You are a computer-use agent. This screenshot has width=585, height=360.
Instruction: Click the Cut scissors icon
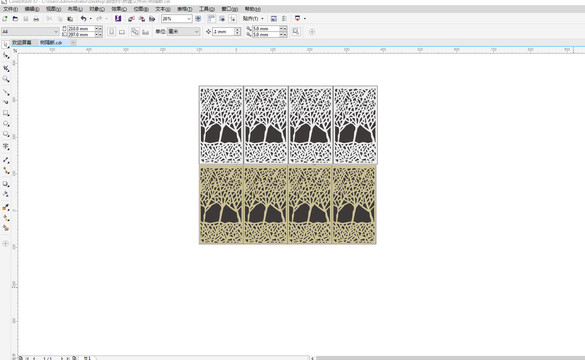pos(49,19)
